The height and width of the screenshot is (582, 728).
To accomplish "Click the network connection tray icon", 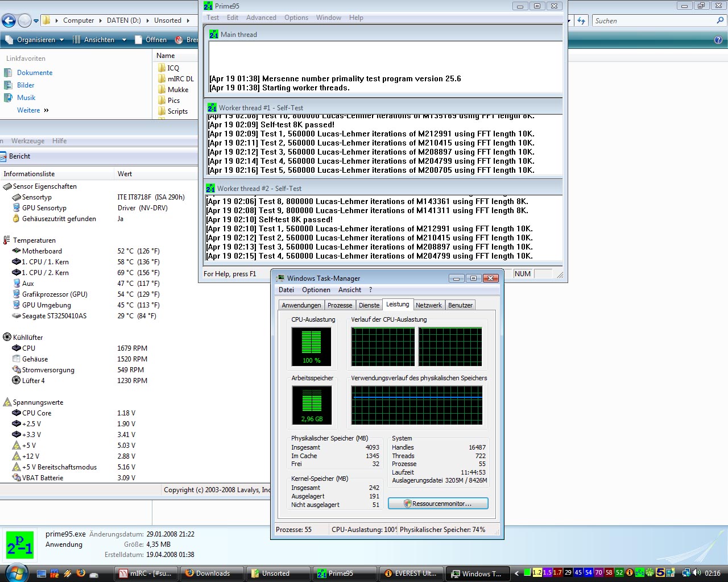I will coord(686,573).
